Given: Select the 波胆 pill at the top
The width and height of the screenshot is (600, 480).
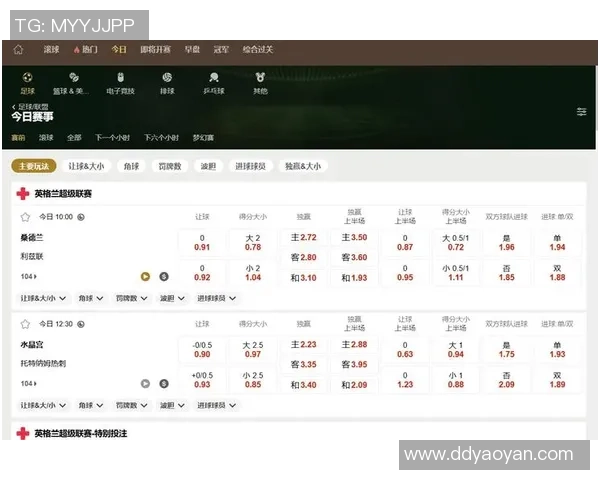Looking at the screenshot, I should tap(209, 166).
